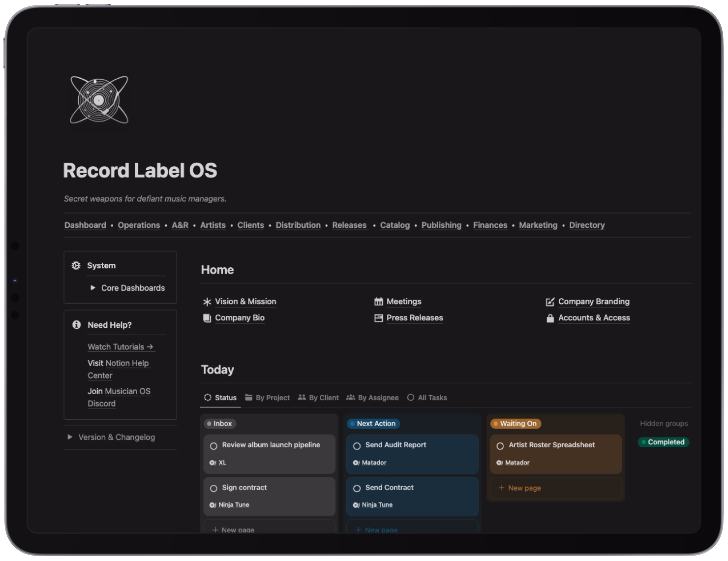Open the Status board view tab
The width and height of the screenshot is (728, 561).
pos(220,398)
